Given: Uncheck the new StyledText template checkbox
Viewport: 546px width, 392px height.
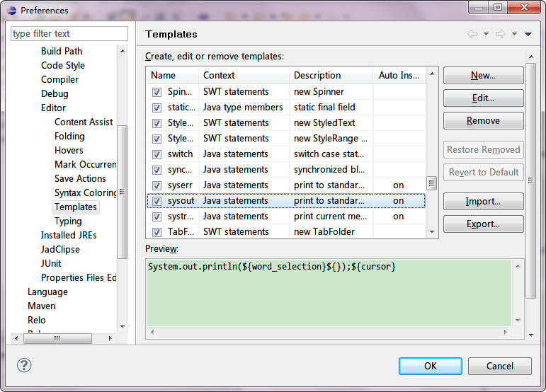Looking at the screenshot, I should (157, 124).
